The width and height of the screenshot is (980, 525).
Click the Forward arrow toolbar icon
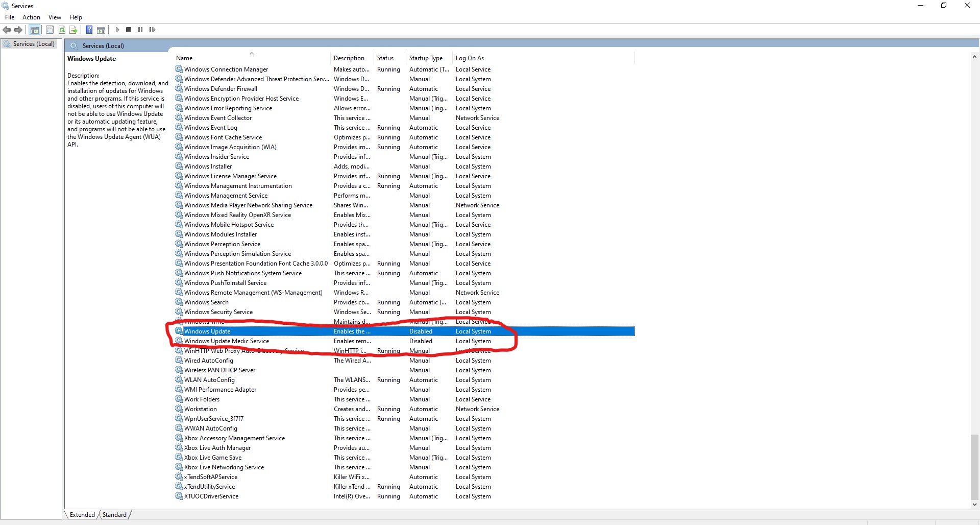pyautogui.click(x=18, y=30)
